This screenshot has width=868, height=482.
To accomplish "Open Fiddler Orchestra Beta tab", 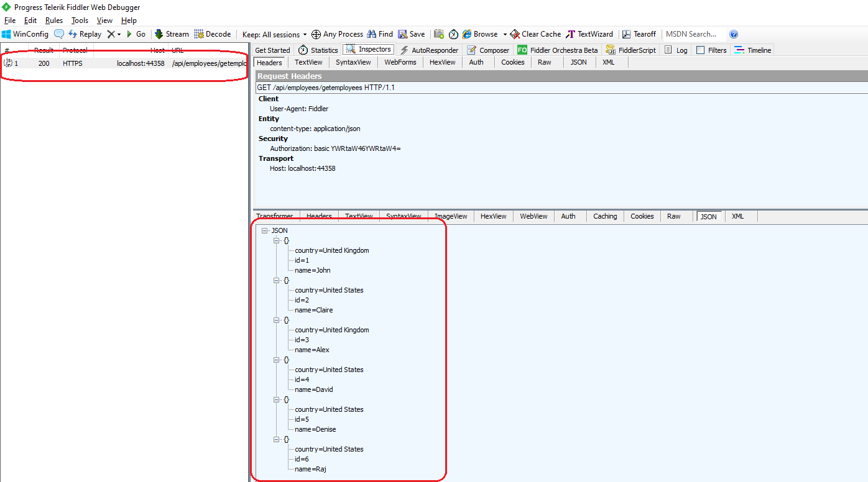I will coord(558,50).
